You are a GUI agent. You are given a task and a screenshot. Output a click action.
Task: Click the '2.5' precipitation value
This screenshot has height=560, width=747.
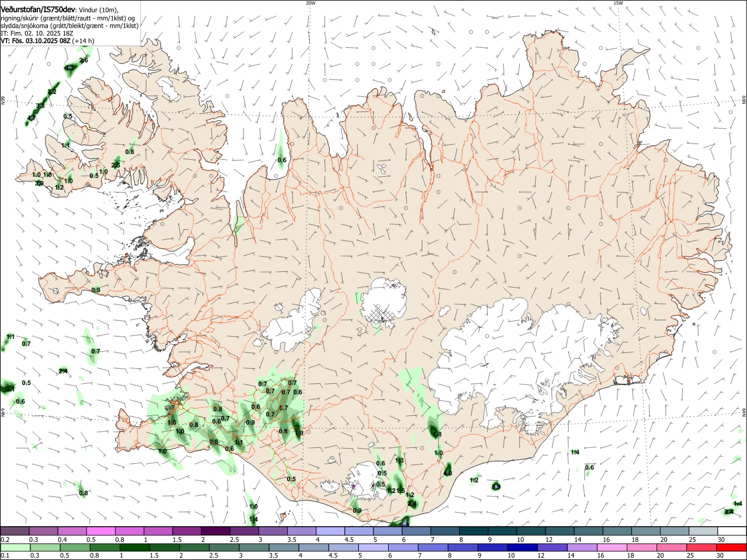pos(116,166)
